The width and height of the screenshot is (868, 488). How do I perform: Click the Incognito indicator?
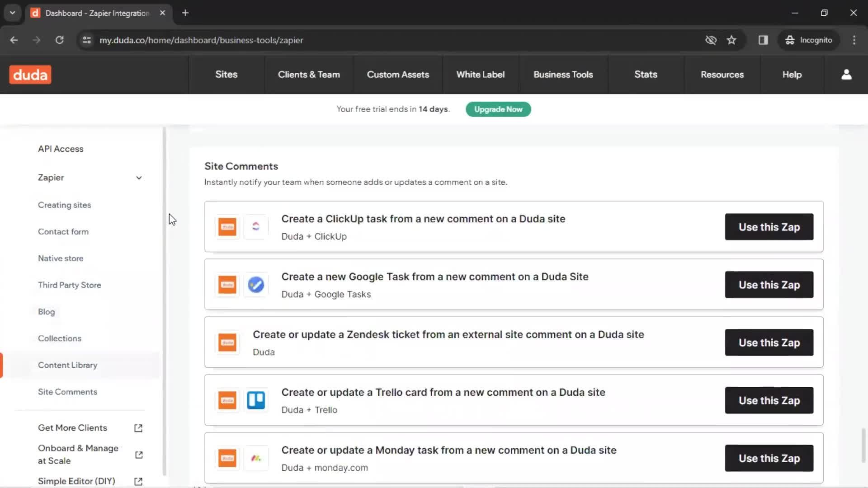(808, 40)
